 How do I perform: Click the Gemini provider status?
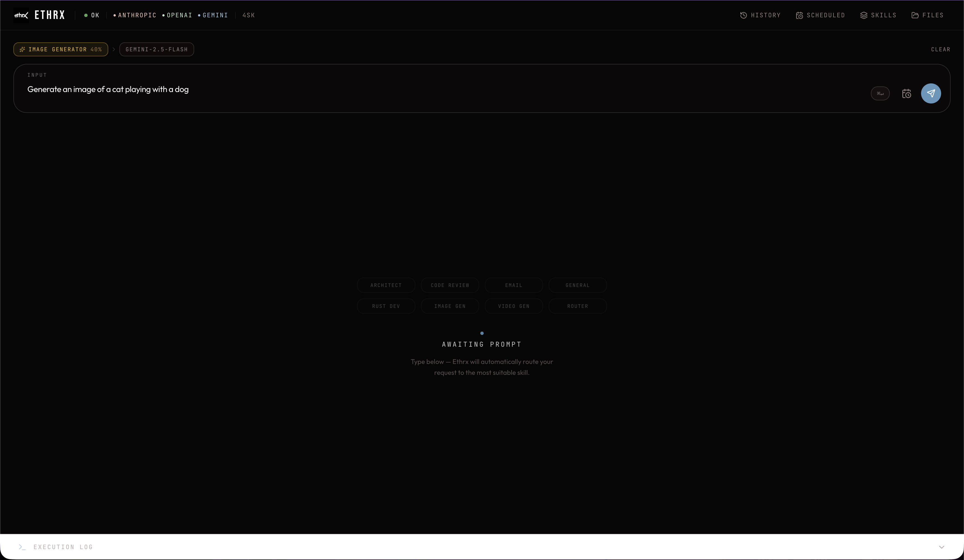(213, 15)
